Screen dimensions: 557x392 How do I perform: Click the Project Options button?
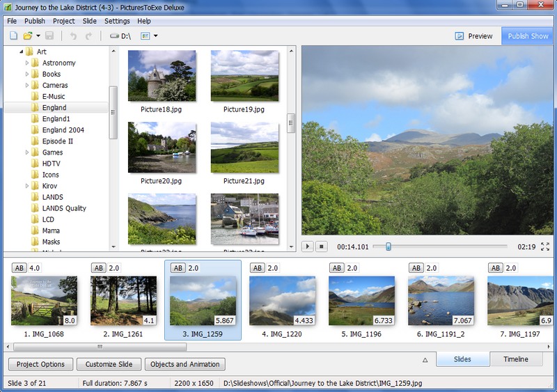pos(40,364)
